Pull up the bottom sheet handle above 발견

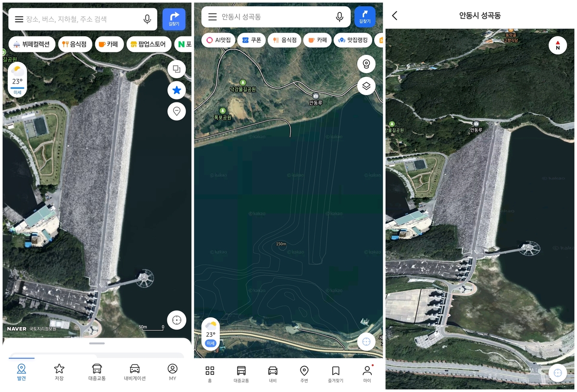pos(97,343)
